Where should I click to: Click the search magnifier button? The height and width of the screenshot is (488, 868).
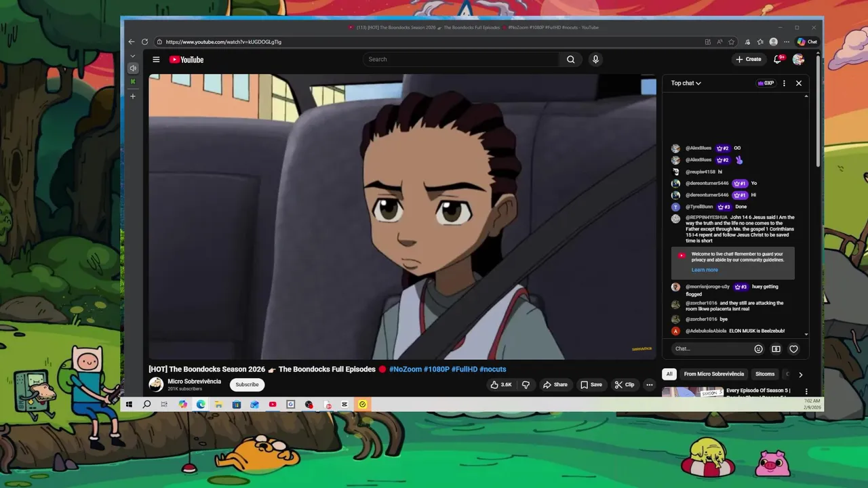pyautogui.click(x=571, y=60)
